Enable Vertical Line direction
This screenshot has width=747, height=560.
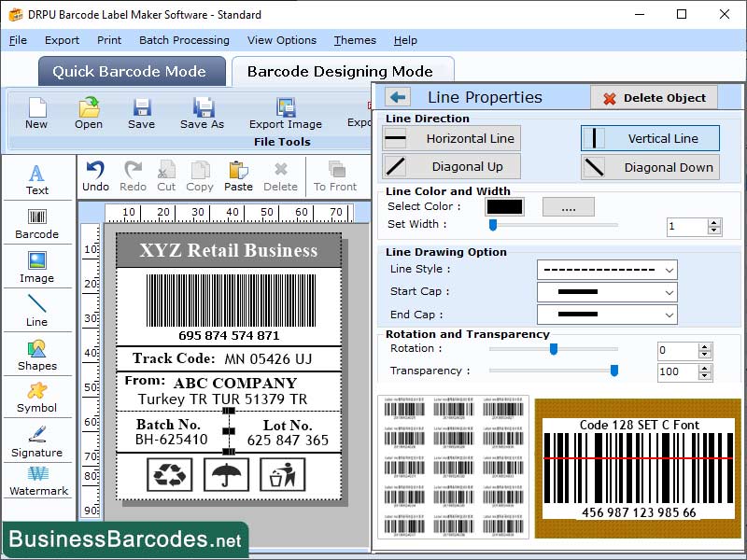click(x=650, y=137)
